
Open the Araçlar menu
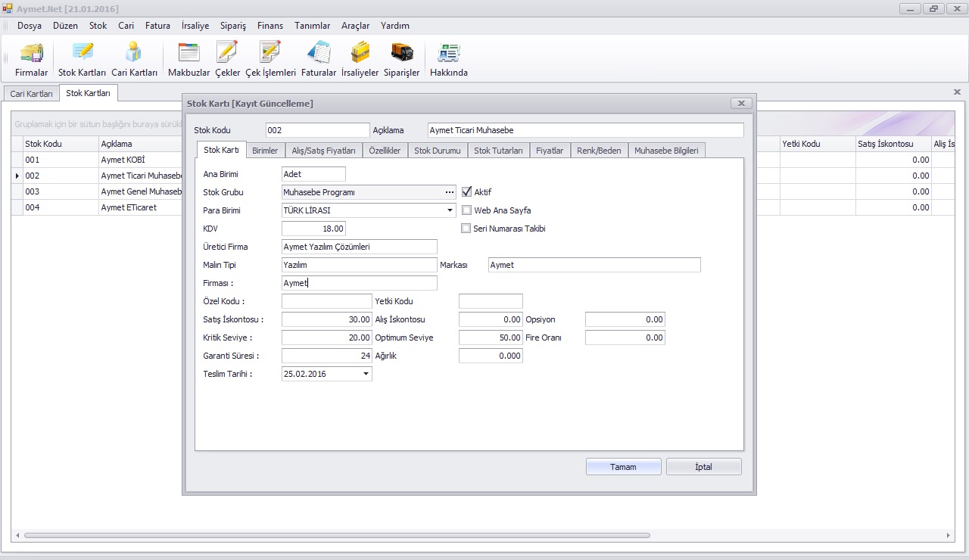click(356, 26)
